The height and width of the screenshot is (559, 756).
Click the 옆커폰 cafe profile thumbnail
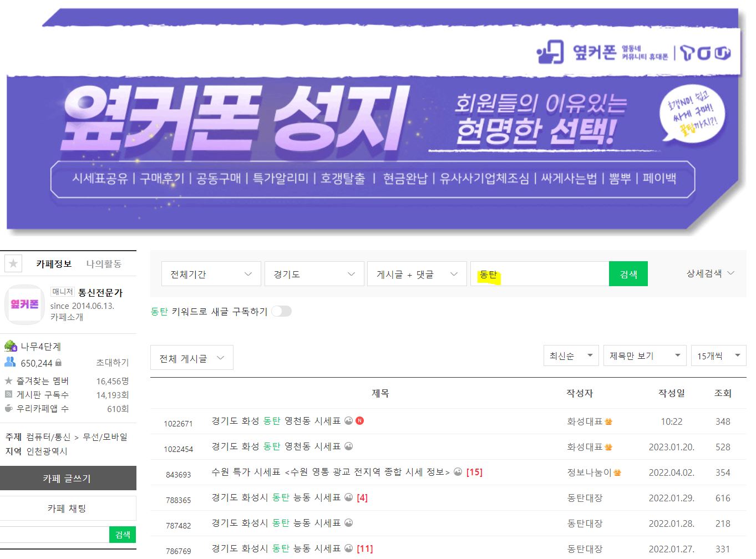point(24,304)
